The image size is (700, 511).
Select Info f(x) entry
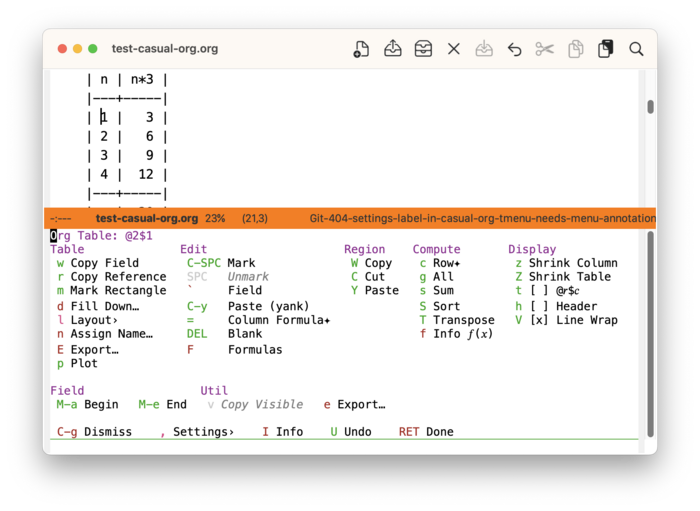pyautogui.click(x=456, y=334)
